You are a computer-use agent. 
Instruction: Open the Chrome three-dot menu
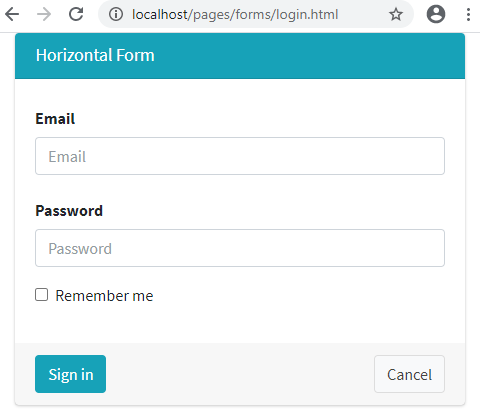[468, 14]
